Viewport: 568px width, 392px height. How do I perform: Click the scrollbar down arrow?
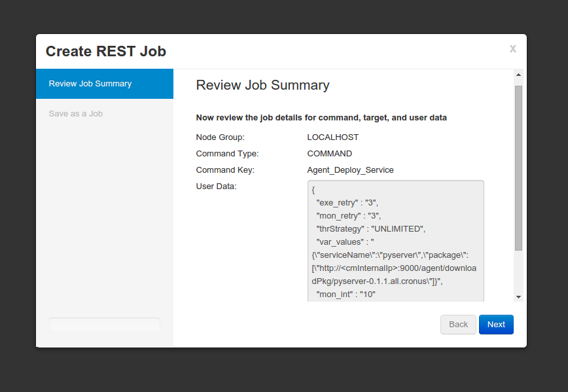(x=518, y=296)
